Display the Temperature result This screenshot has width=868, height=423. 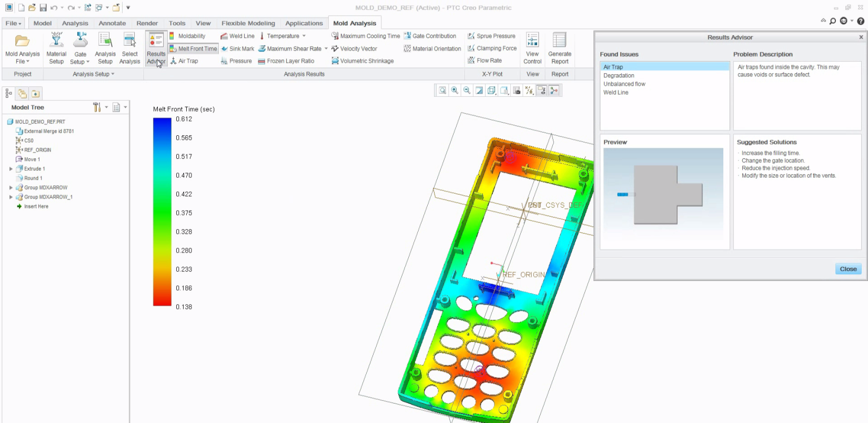pyautogui.click(x=279, y=36)
